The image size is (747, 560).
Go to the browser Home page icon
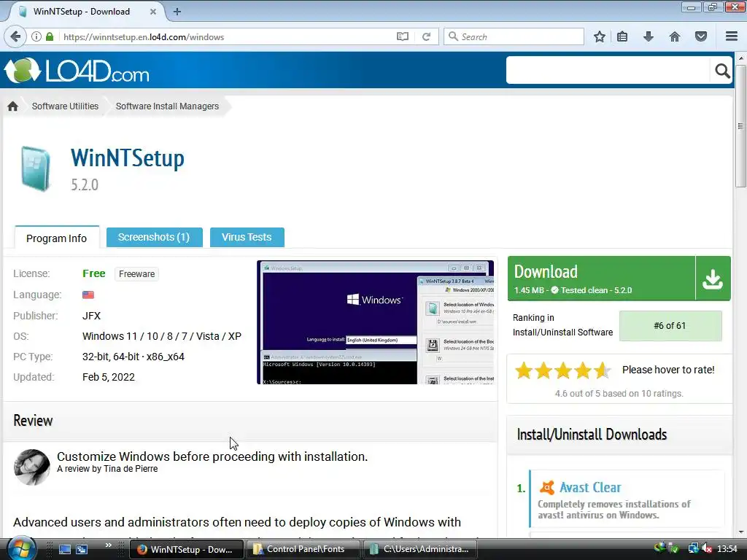(x=675, y=36)
